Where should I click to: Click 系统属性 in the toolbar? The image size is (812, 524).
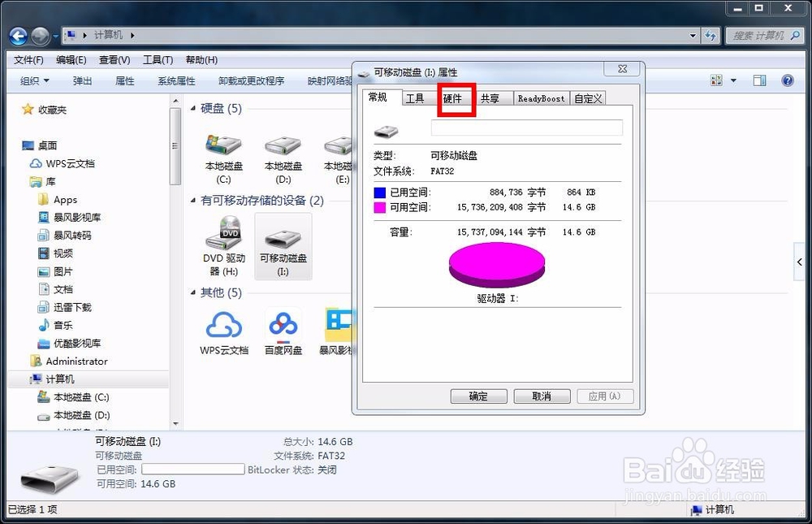176,81
